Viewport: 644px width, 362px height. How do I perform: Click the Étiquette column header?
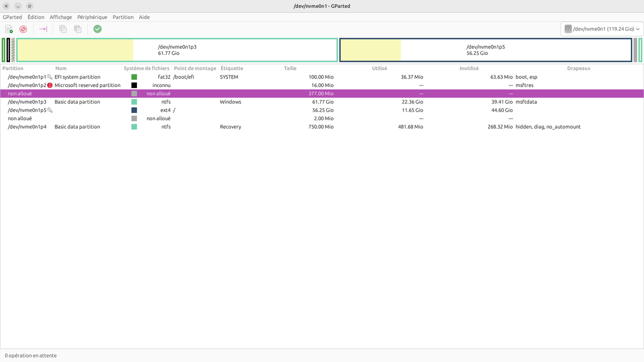tap(232, 68)
